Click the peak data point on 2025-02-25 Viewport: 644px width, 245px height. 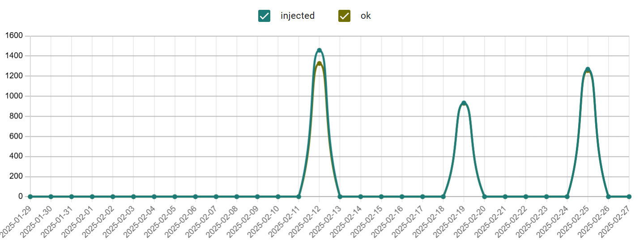click(588, 70)
